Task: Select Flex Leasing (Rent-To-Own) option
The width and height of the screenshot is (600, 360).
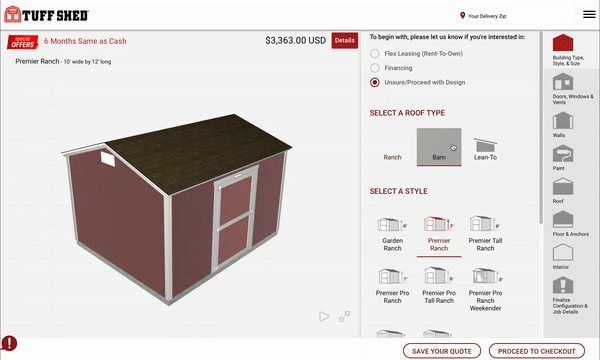Action: (416, 54)
